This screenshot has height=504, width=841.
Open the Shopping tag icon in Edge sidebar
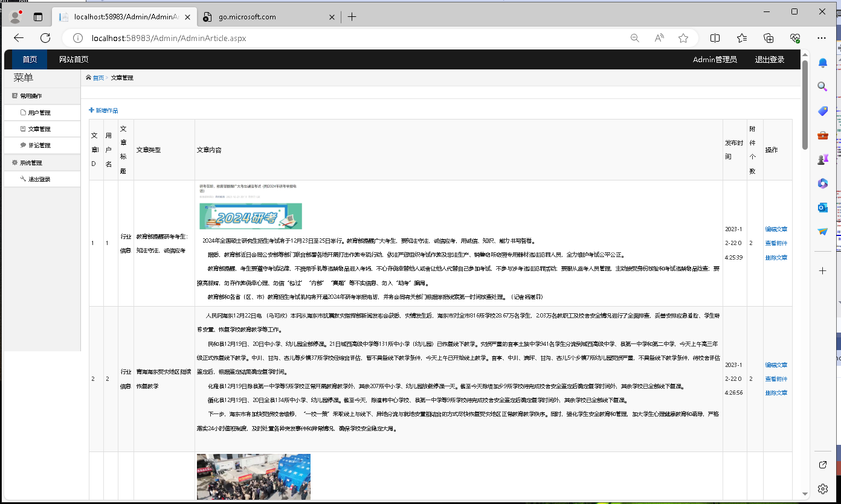click(822, 110)
